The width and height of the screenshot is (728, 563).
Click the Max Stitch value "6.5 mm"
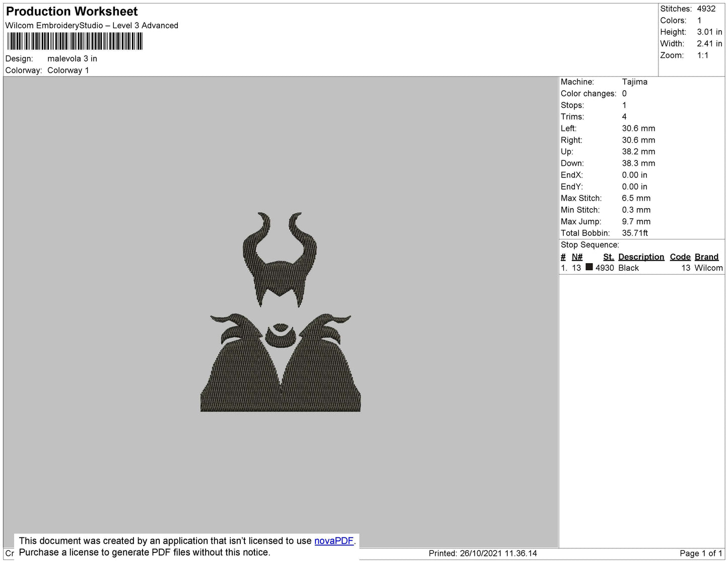coord(636,198)
